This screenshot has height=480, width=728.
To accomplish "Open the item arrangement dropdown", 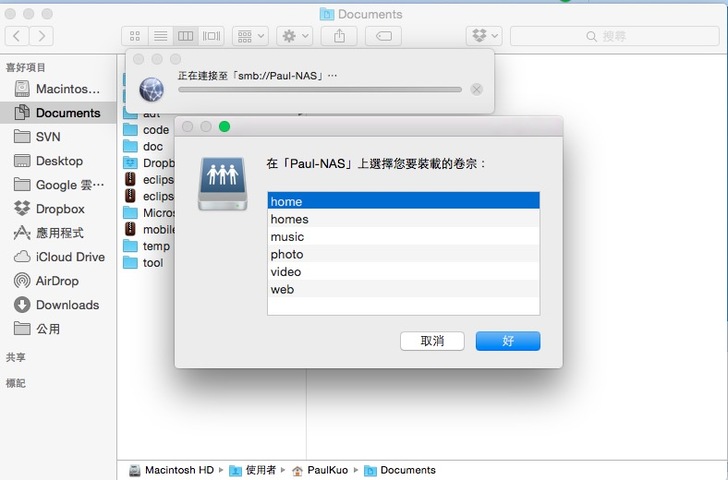I will pyautogui.click(x=250, y=36).
